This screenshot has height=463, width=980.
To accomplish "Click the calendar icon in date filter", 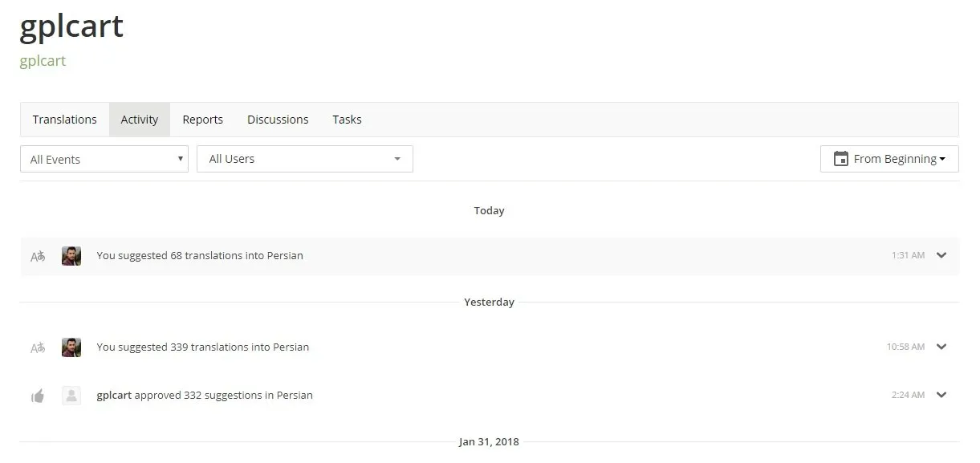I will tap(841, 159).
